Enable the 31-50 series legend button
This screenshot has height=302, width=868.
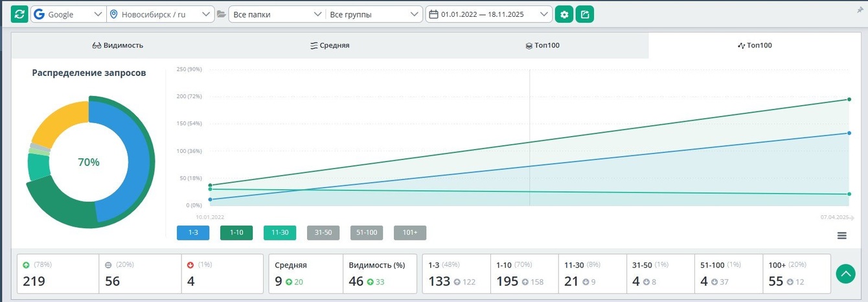[323, 233]
